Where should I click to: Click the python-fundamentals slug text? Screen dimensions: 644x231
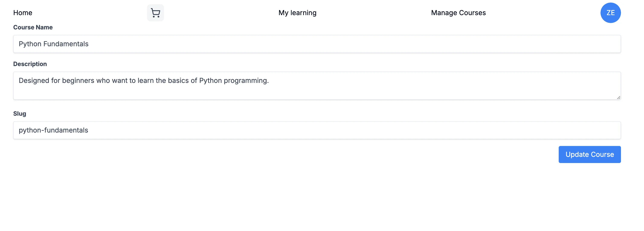(54, 130)
